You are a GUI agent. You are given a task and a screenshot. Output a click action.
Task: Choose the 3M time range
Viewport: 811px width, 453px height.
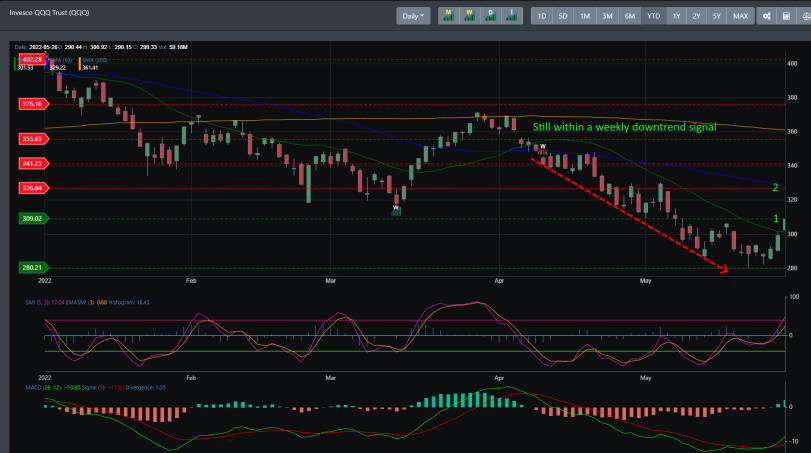click(x=607, y=16)
